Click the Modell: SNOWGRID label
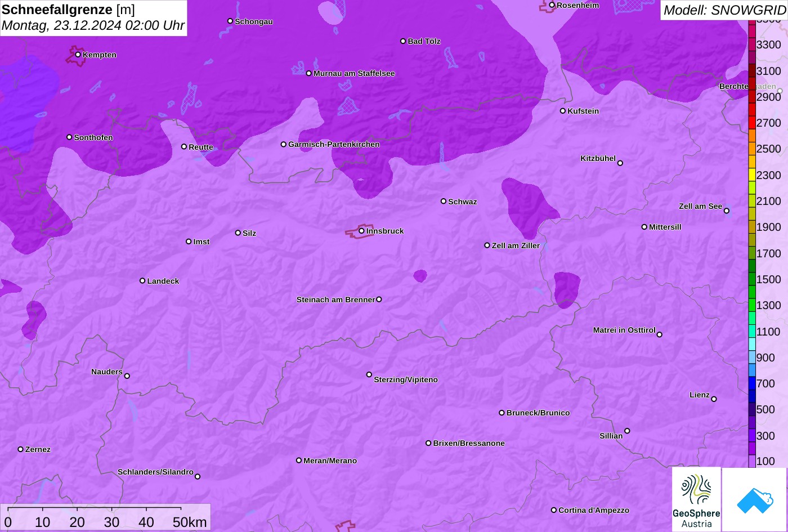 [724, 10]
